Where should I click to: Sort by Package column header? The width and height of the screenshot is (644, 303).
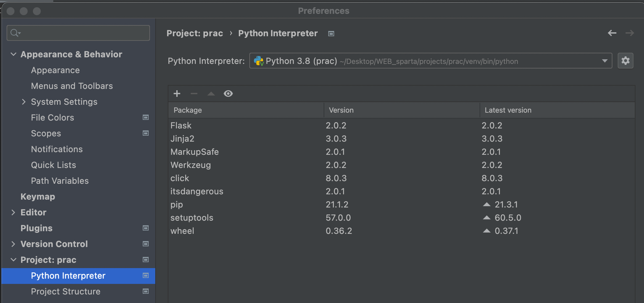[246, 110]
